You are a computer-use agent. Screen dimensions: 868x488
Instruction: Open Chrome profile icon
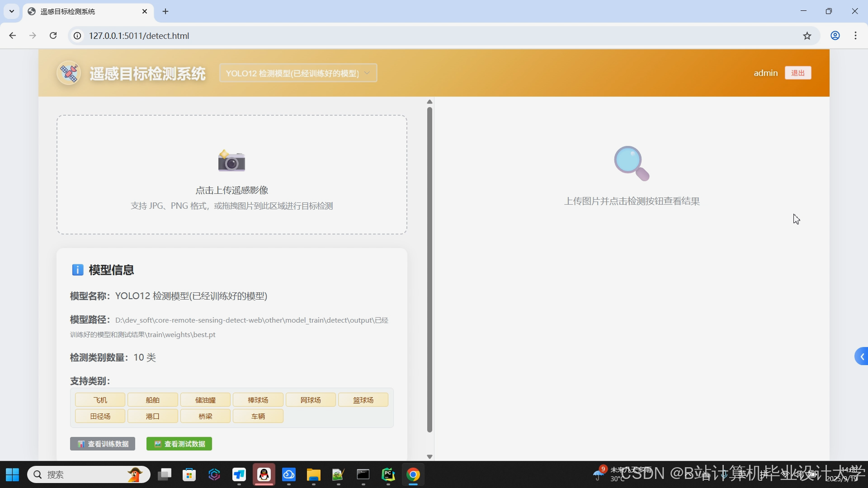(835, 36)
